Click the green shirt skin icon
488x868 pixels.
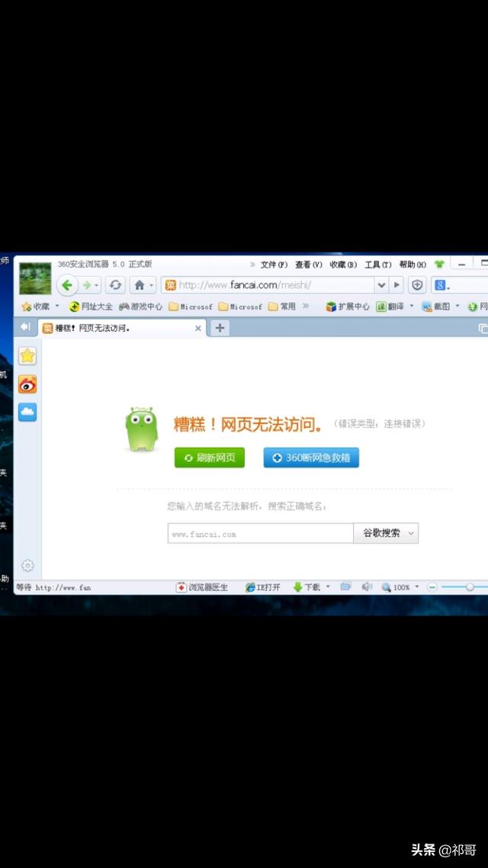tap(439, 264)
